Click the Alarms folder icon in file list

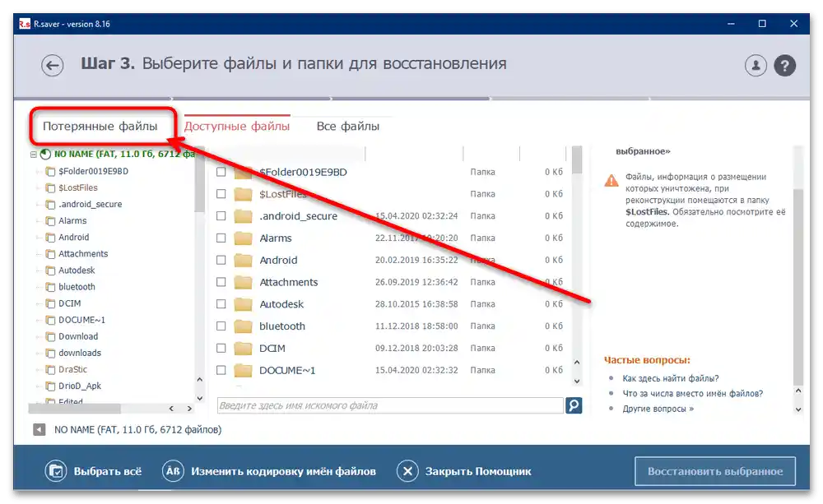coord(243,238)
